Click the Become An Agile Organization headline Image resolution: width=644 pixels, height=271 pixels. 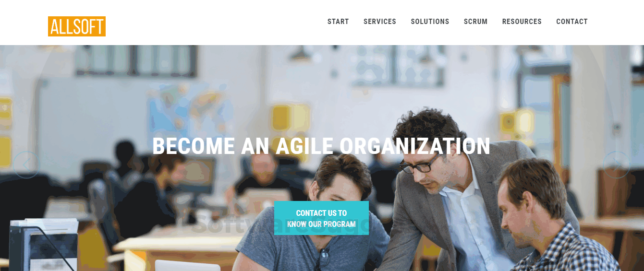pos(321,146)
